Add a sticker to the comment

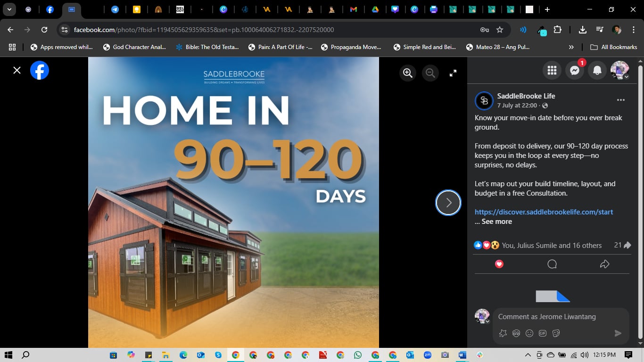(x=556, y=333)
